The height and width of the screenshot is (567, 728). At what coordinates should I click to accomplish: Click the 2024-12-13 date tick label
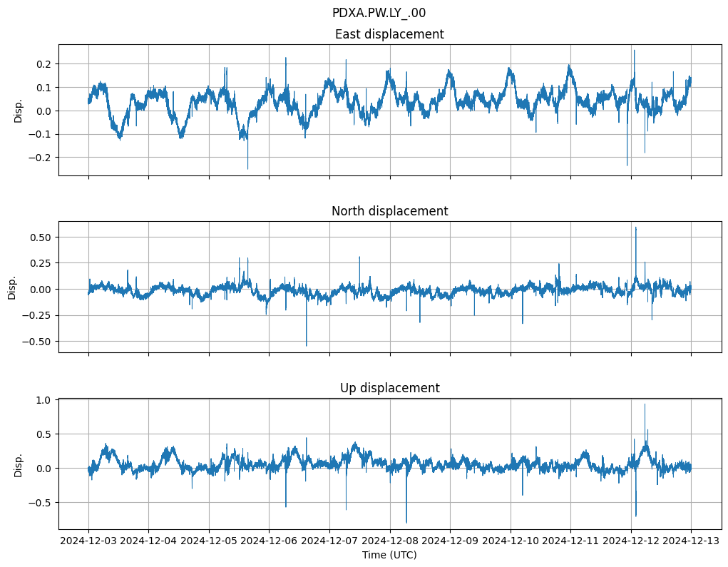[x=690, y=541]
